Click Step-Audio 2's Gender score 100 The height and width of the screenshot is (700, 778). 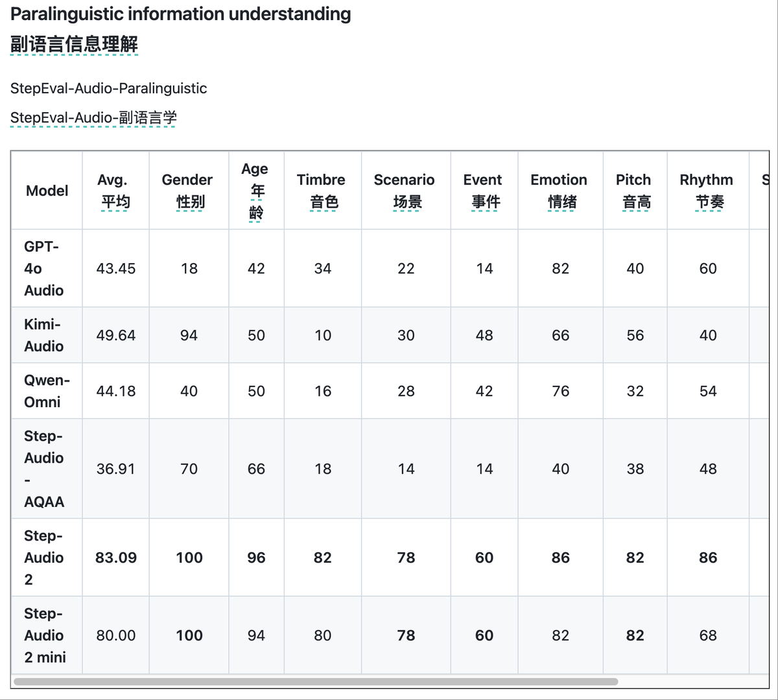tap(189, 557)
